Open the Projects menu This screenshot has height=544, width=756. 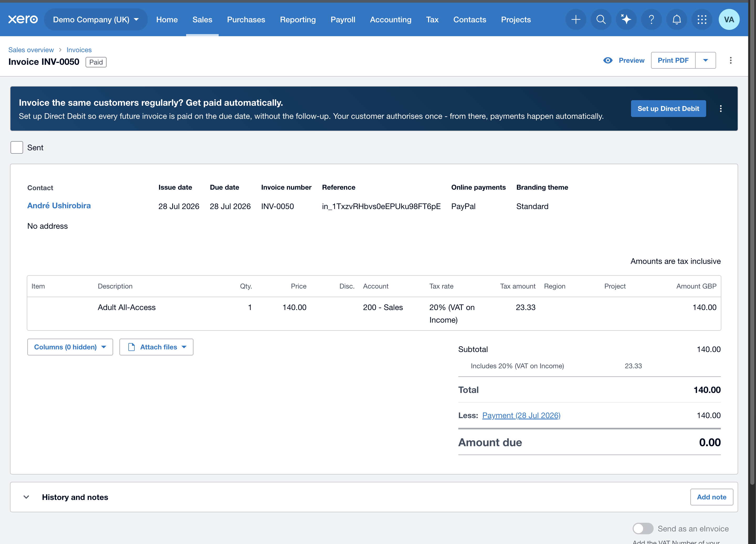coord(516,19)
